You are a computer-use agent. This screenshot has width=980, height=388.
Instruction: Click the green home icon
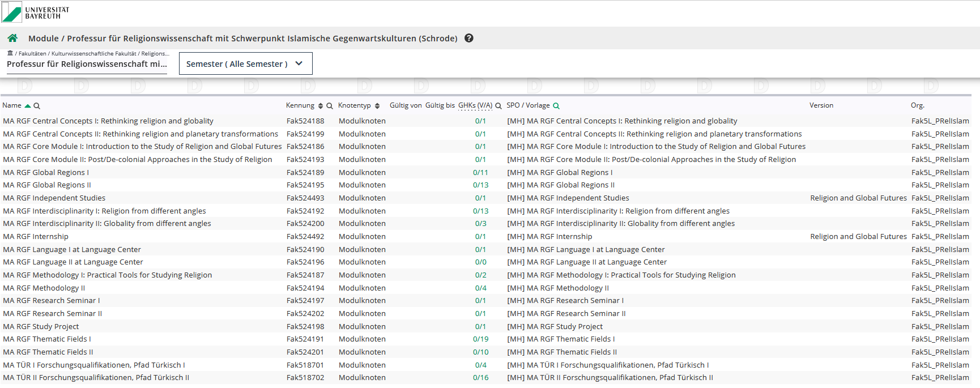[12, 38]
